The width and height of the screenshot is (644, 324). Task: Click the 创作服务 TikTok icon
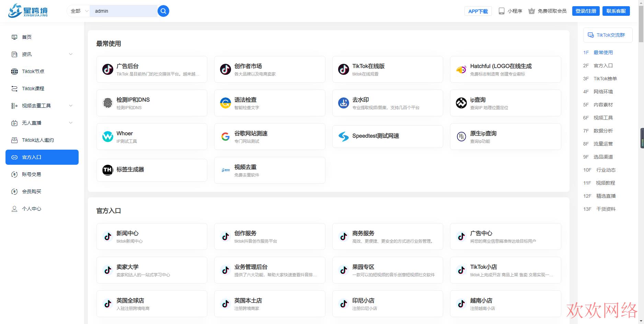226,236
